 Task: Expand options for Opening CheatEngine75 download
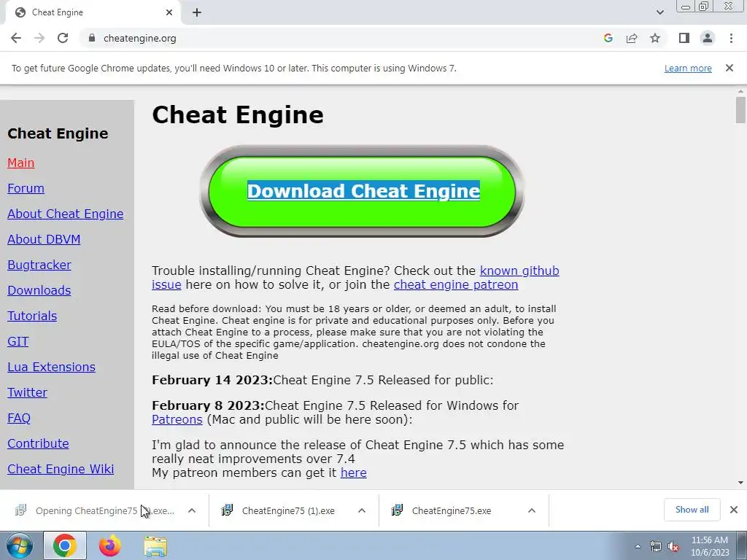pos(192,510)
